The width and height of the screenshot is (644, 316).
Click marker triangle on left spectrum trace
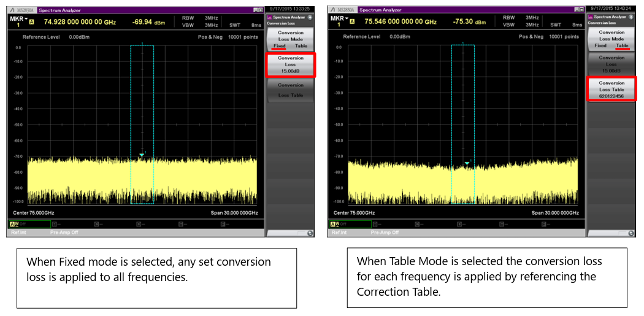tap(142, 155)
